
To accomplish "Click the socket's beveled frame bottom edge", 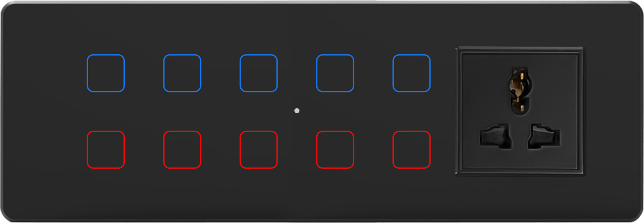I will (520, 173).
